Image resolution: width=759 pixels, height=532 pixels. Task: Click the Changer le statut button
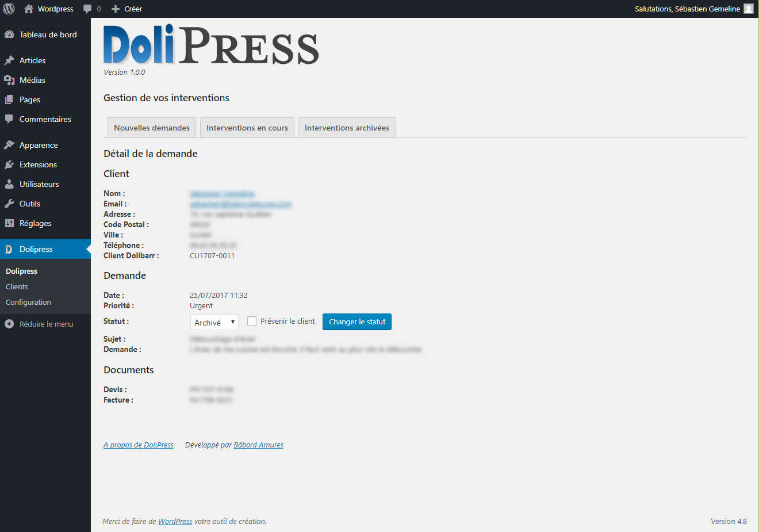tap(357, 322)
